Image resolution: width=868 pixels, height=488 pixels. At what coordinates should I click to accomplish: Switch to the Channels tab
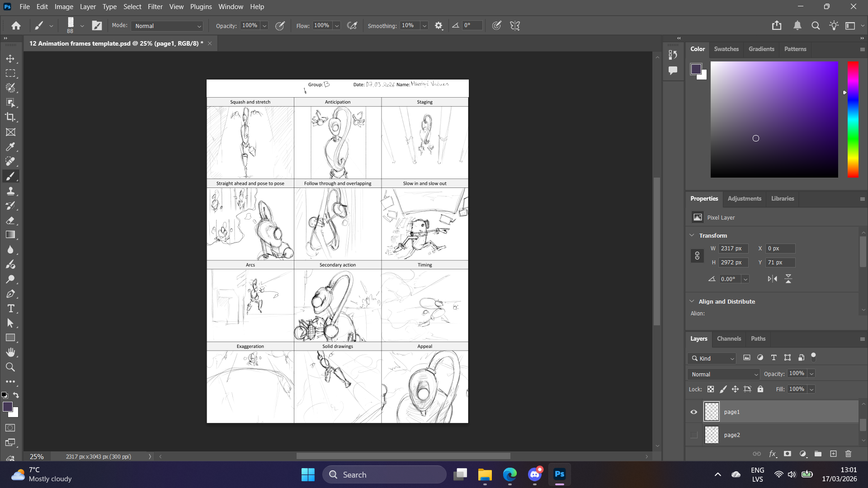[x=729, y=338]
